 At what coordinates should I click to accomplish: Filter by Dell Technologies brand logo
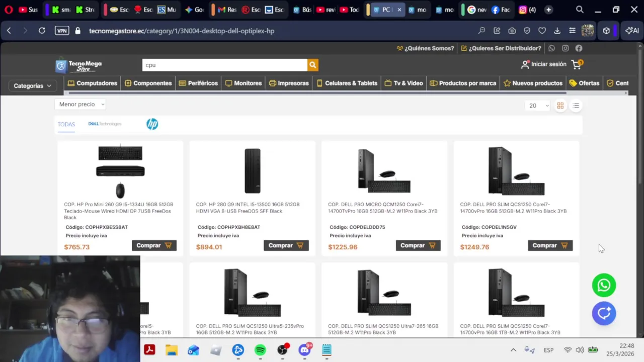click(105, 124)
